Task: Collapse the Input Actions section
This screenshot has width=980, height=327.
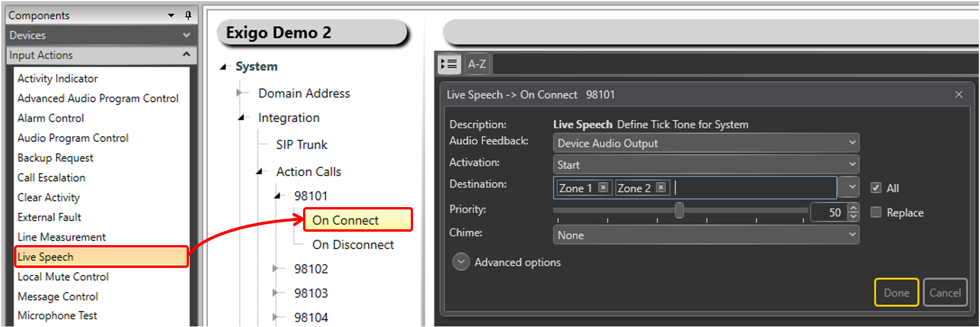Action: pos(186,54)
